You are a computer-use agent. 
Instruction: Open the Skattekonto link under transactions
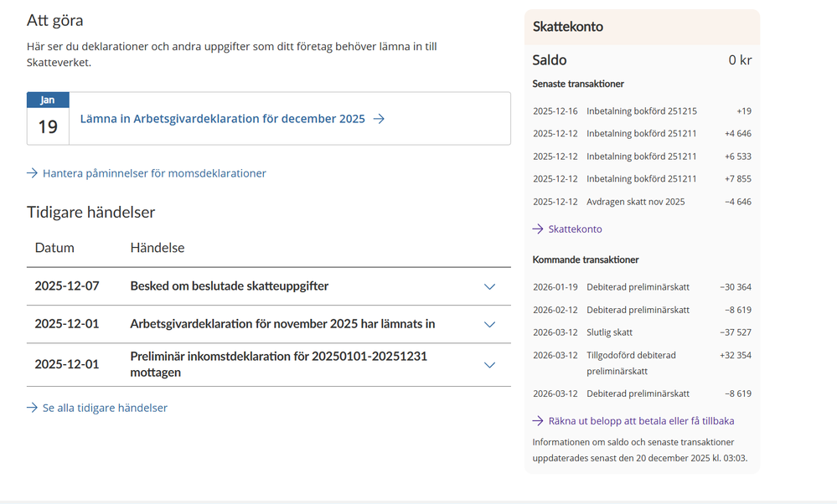(573, 229)
